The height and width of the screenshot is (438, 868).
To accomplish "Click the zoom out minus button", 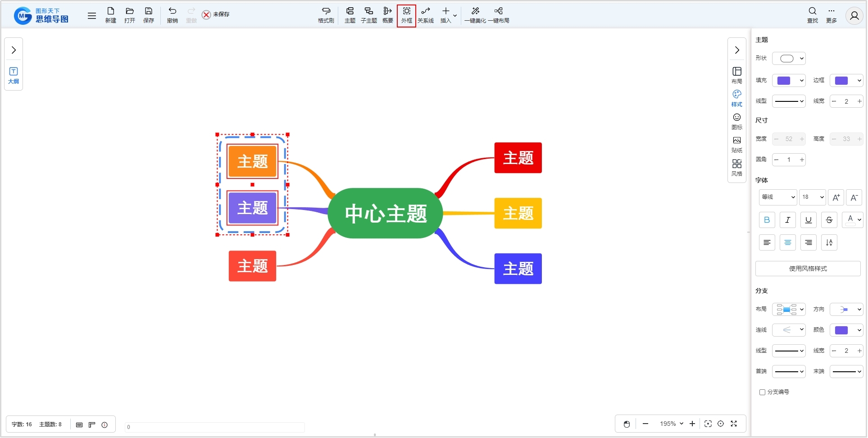I will (645, 424).
